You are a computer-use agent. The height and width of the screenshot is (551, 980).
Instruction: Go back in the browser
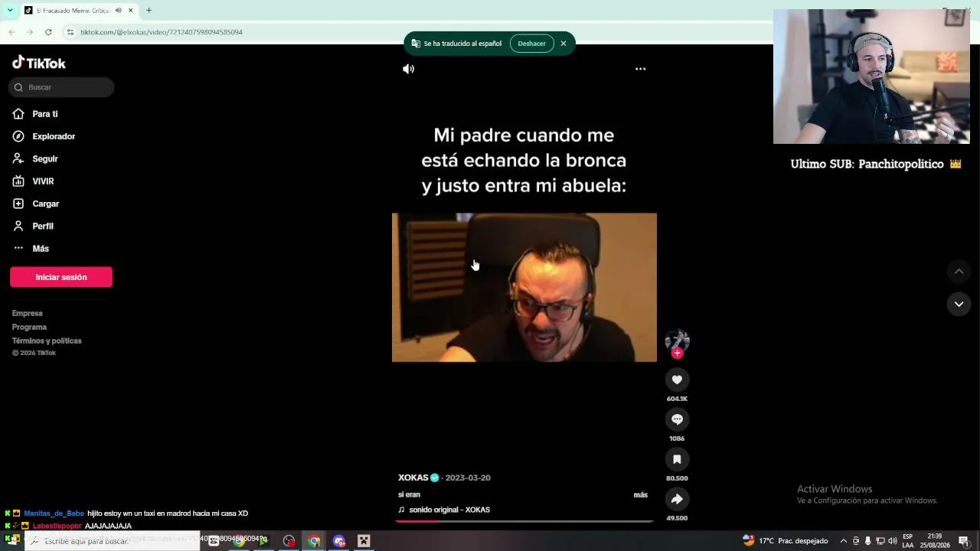click(11, 32)
